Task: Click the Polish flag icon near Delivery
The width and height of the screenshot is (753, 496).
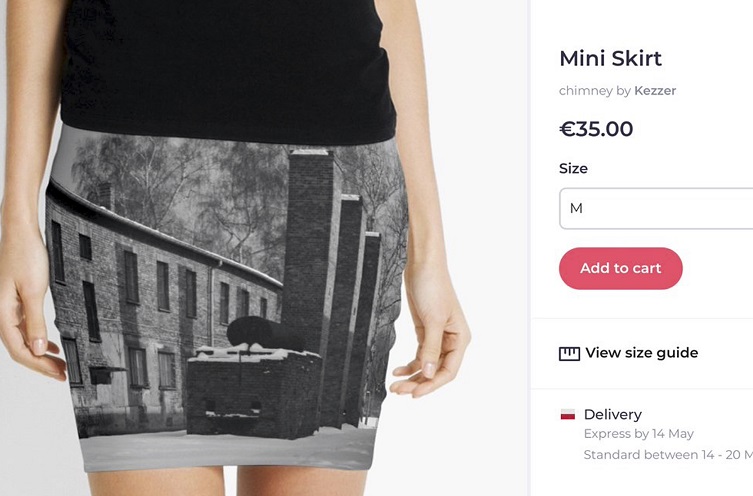Action: 568,414
